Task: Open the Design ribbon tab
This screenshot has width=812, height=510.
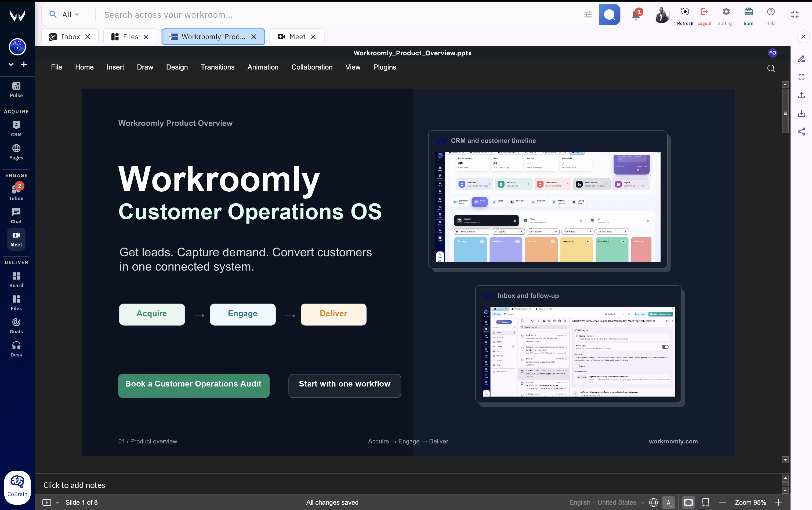Action: (x=177, y=67)
